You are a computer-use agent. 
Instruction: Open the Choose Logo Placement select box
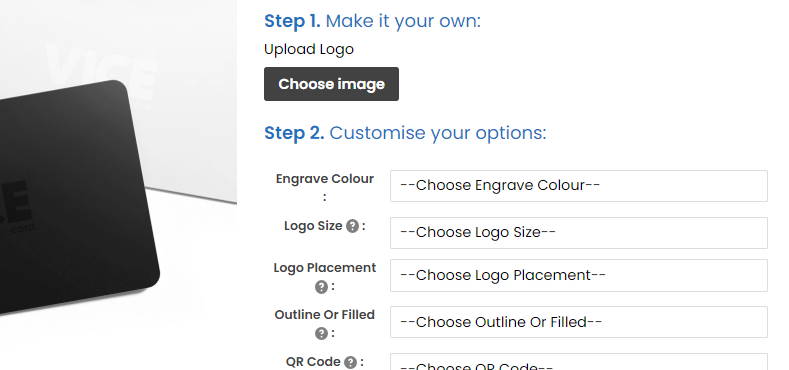pos(579,275)
